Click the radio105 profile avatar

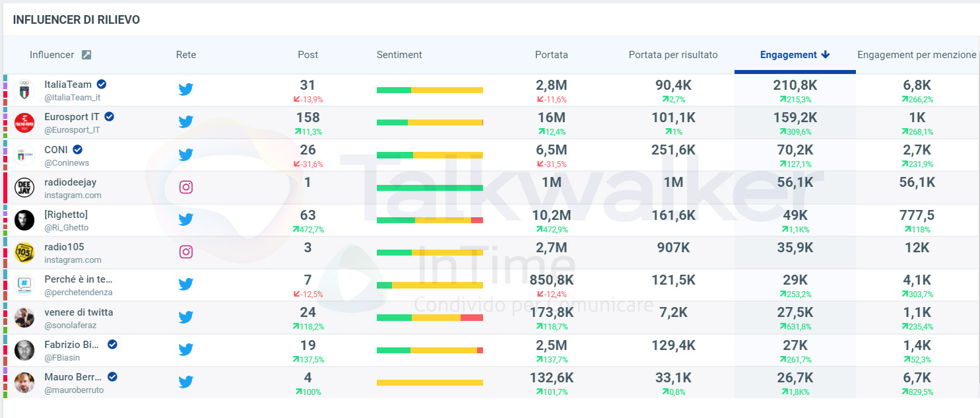coord(24,252)
